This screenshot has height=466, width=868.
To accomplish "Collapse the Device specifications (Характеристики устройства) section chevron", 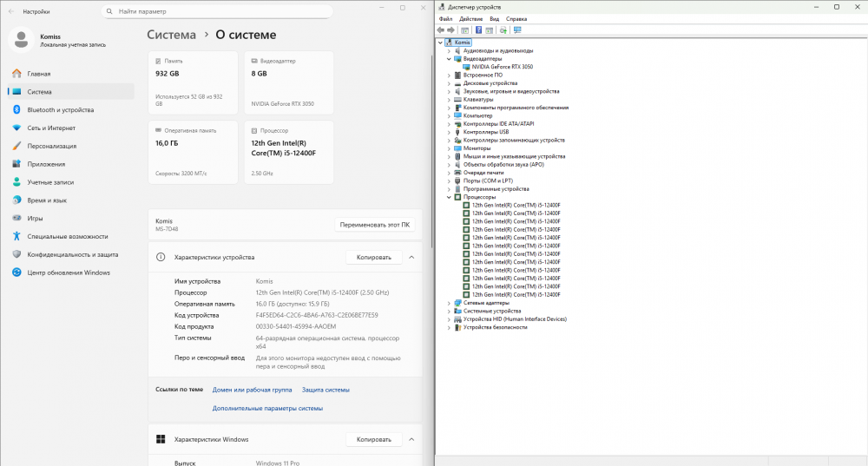I will click(x=411, y=257).
